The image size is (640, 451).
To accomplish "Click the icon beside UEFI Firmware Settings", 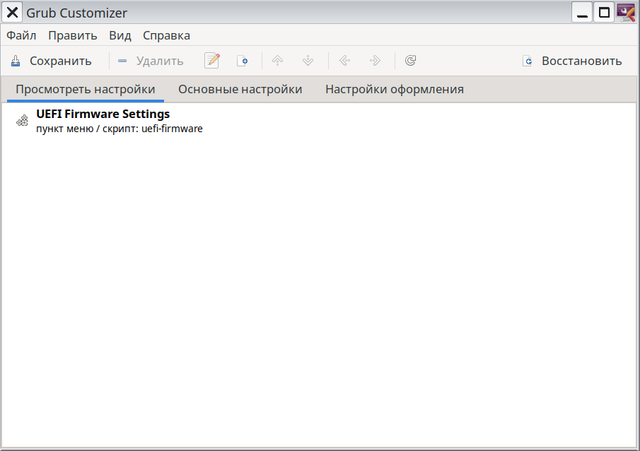I will (22, 120).
